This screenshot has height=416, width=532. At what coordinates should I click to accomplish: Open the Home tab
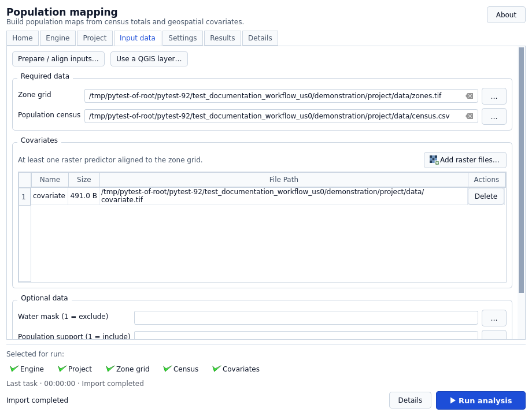(x=23, y=38)
